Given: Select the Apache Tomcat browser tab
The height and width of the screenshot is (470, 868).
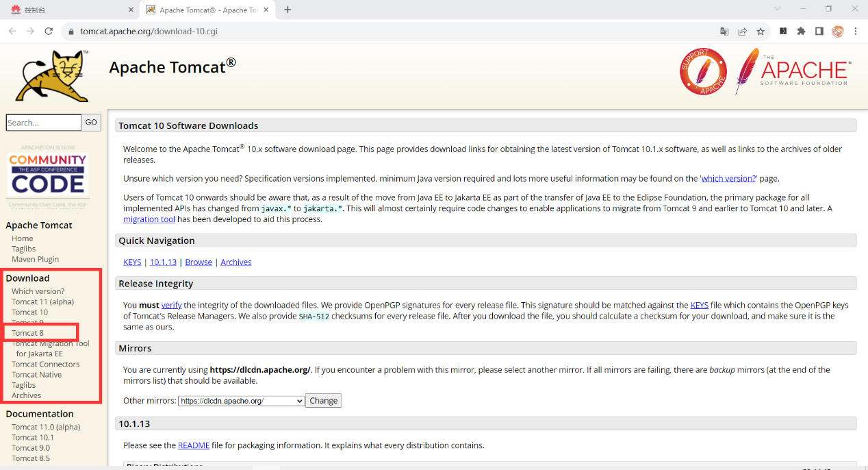Looking at the screenshot, I should (208, 10).
